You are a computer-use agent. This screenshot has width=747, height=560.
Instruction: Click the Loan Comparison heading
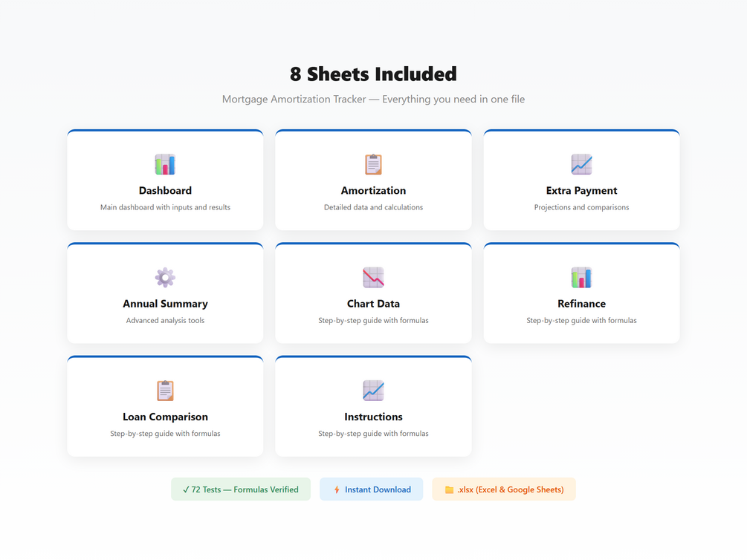click(165, 417)
